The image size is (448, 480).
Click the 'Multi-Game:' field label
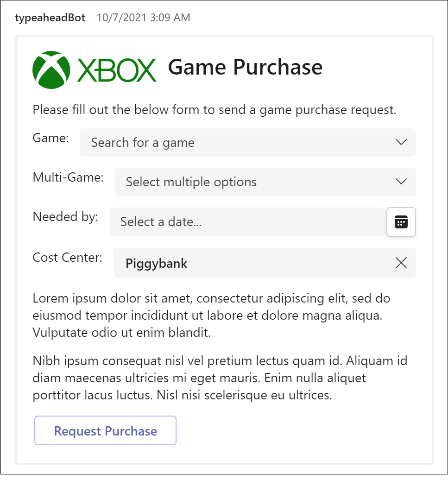point(68,177)
